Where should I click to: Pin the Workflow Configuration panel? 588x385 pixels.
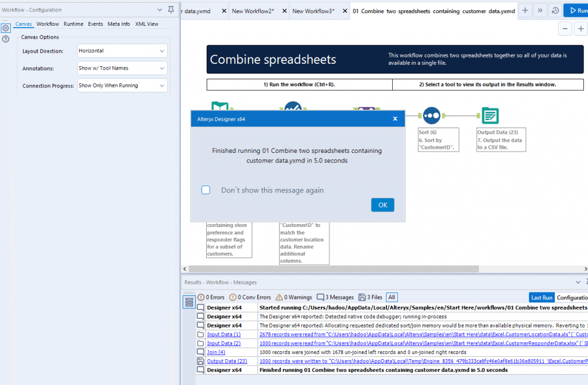click(x=171, y=10)
